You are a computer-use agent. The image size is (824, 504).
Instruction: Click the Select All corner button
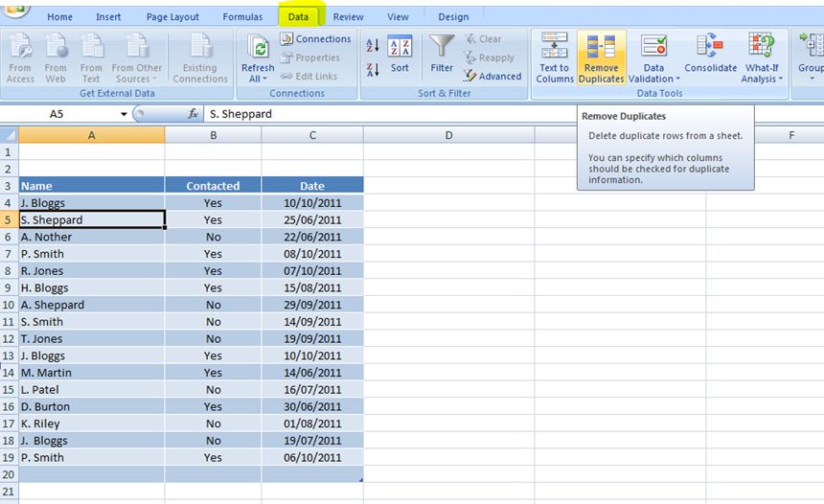point(9,135)
